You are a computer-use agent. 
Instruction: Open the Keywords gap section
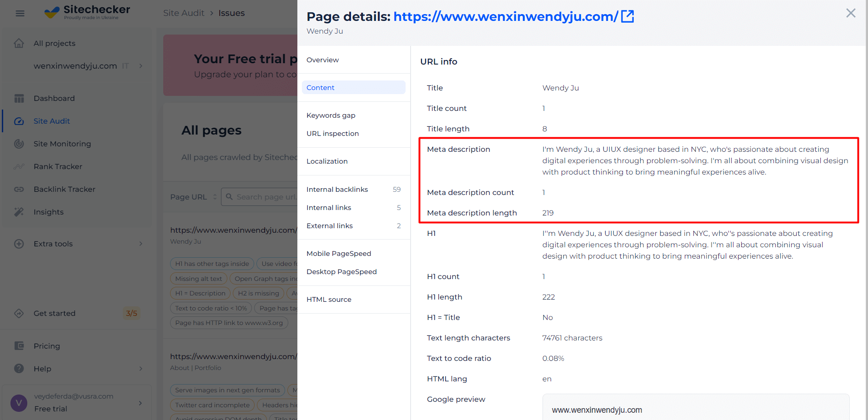click(331, 115)
